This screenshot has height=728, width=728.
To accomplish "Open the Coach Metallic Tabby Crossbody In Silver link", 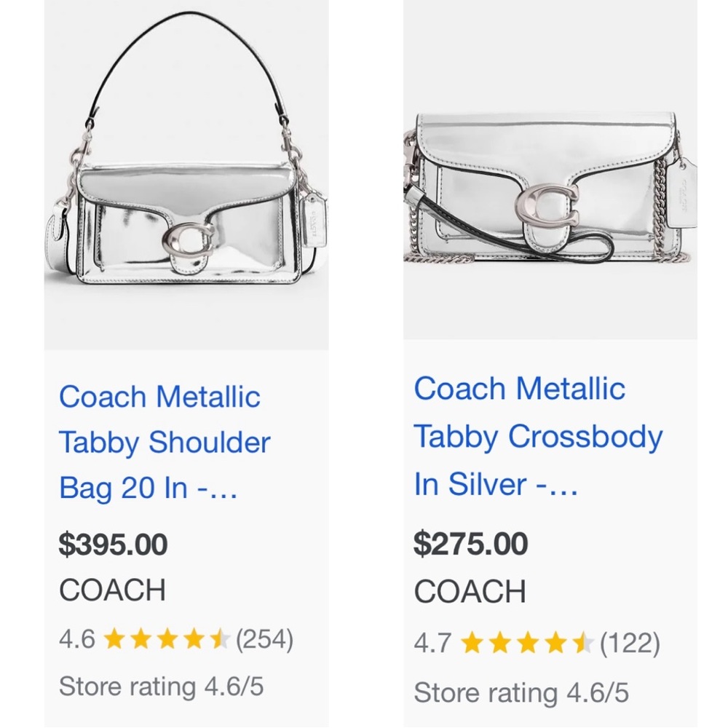I will tap(537, 435).
